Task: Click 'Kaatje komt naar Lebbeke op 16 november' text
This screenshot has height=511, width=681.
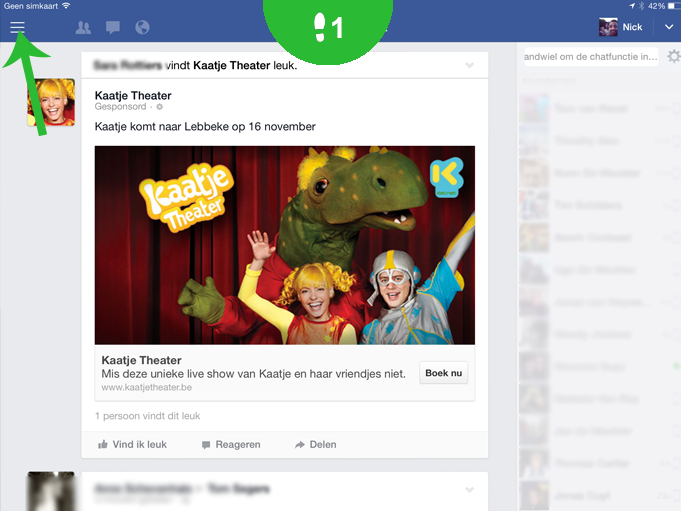Action: (x=205, y=127)
